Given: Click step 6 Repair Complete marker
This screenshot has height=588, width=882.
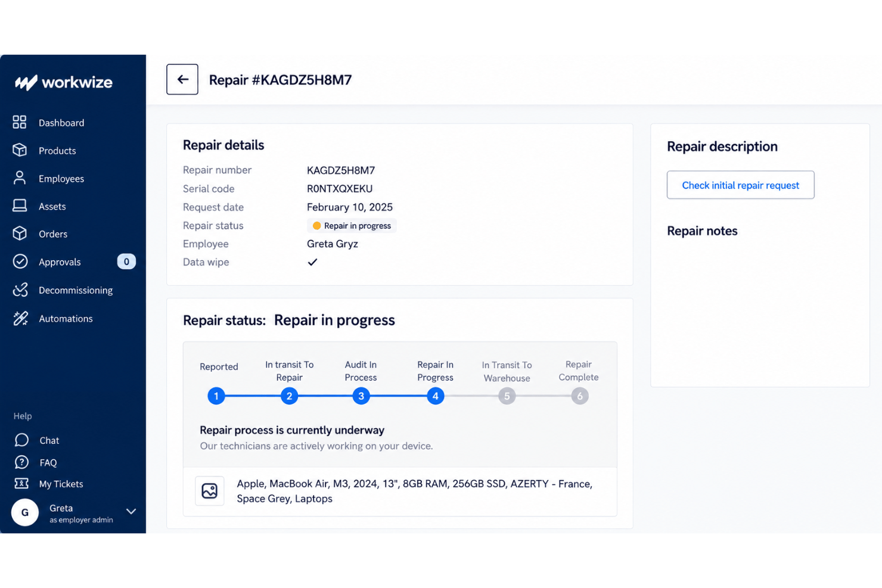Looking at the screenshot, I should (x=580, y=396).
